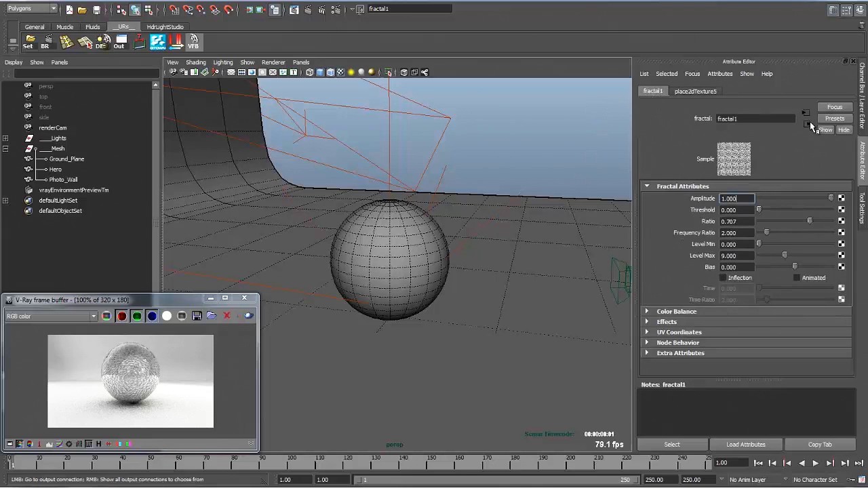Switch to the place2dTexture5 tab

(x=695, y=91)
